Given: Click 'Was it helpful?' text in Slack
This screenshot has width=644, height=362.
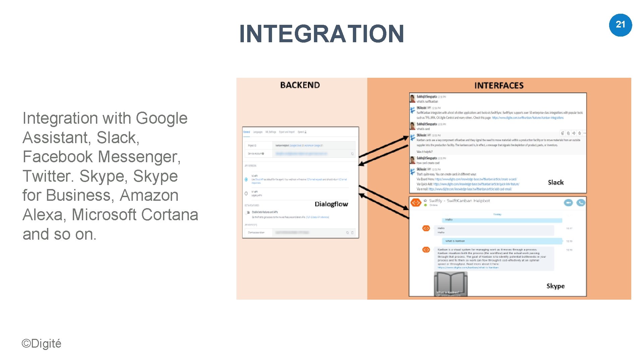Looking at the screenshot, I should coord(425,152).
